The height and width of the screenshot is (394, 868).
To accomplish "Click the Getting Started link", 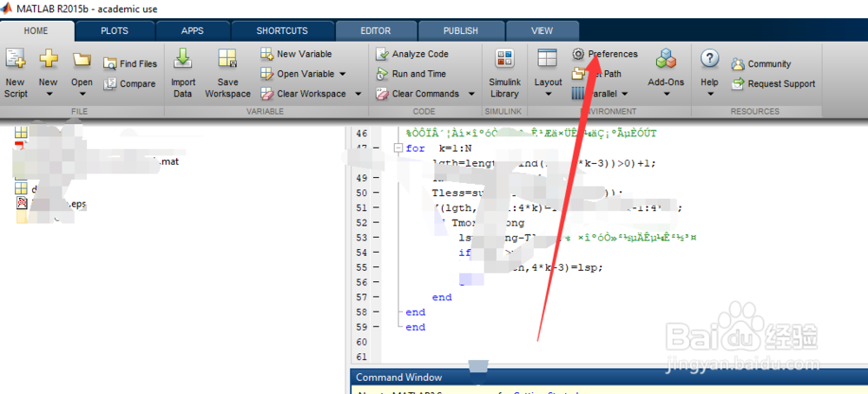I will 546,392.
